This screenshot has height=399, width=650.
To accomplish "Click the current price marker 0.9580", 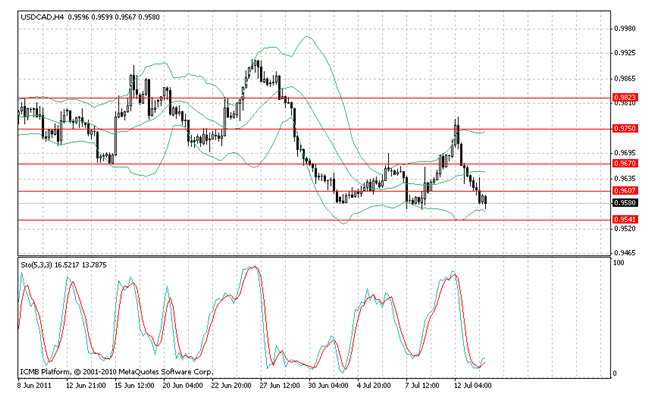I will coord(625,203).
